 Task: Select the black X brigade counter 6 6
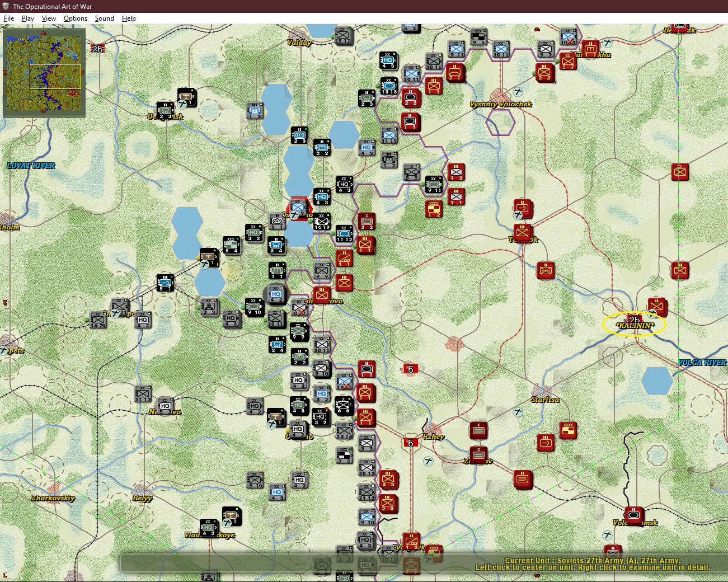click(343, 405)
